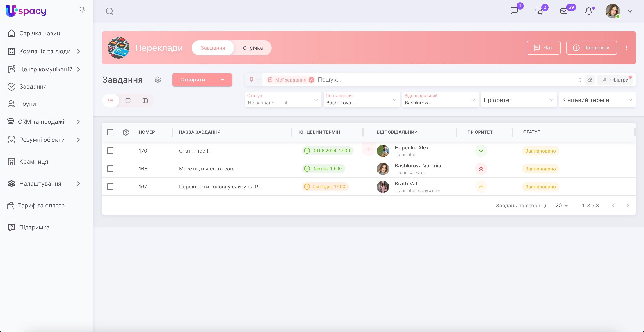
Task: Switch to card list view icon
Action: (x=128, y=101)
